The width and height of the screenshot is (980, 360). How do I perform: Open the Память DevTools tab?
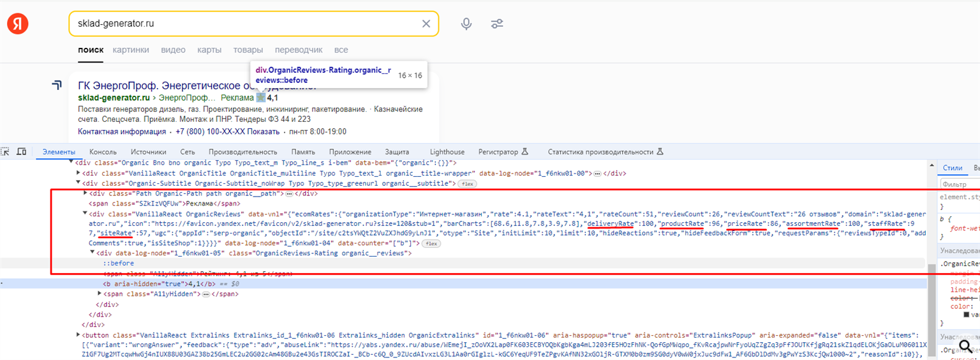coord(303,152)
